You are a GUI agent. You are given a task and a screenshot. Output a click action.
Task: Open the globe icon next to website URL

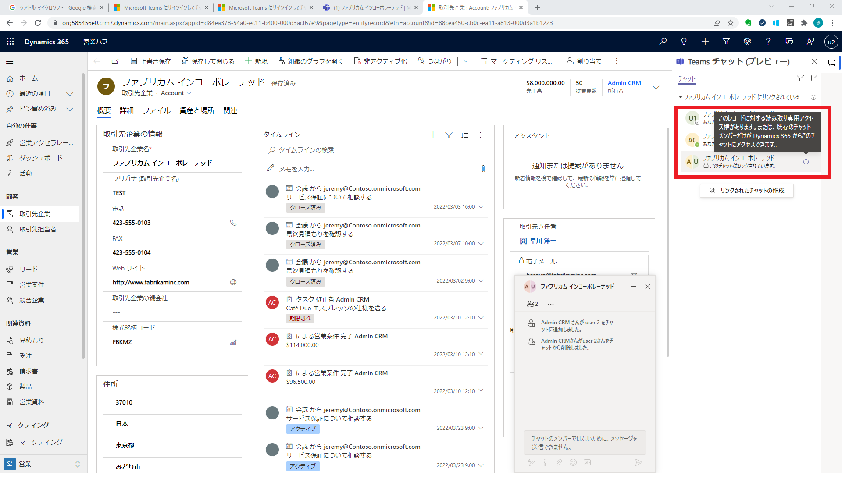[233, 282]
